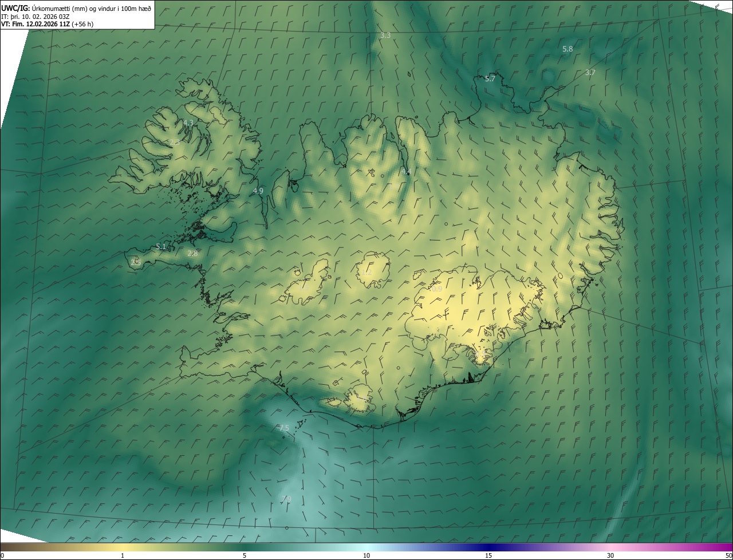Image resolution: width=733 pixels, height=560 pixels.
Task: Click the 5.7 value label
Action: click(x=490, y=79)
